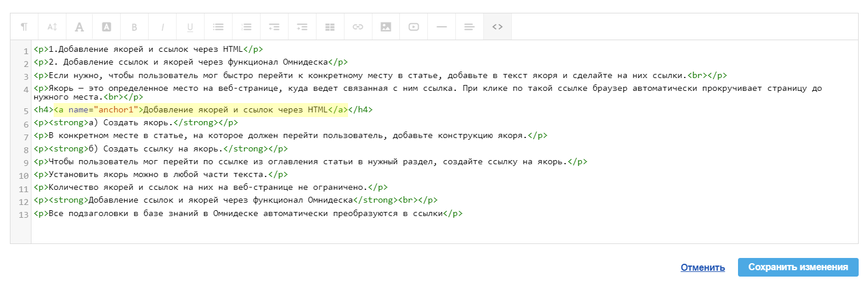Click line number 1 in the gutter
This screenshot has height=283, width=868.
(26, 51)
